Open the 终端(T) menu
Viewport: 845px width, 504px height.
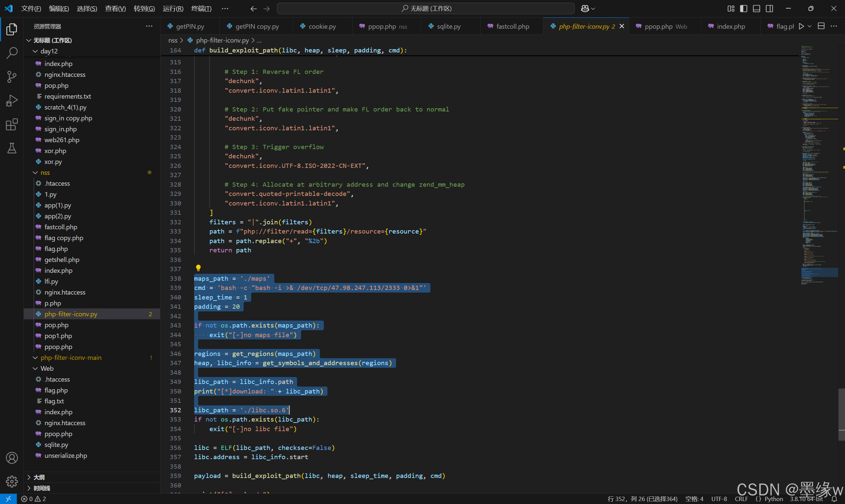pos(201,9)
